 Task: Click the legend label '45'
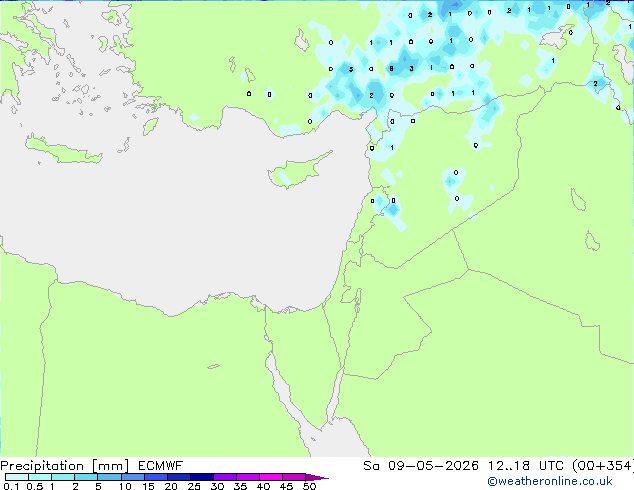[x=286, y=486]
